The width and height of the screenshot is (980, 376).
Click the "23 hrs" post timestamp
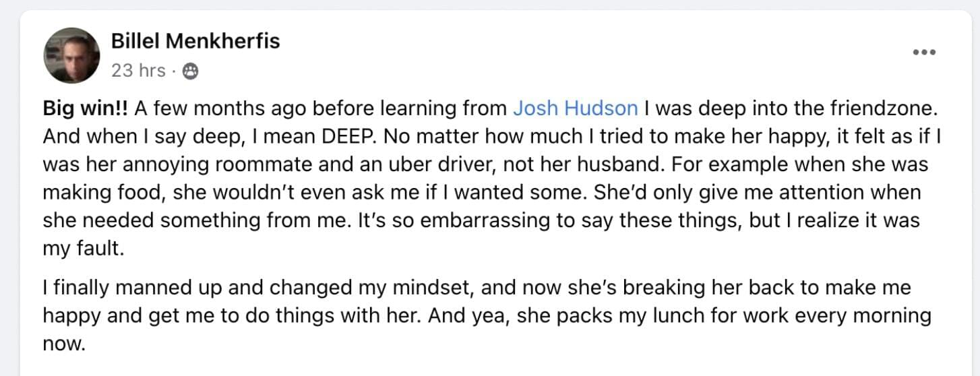(138, 71)
